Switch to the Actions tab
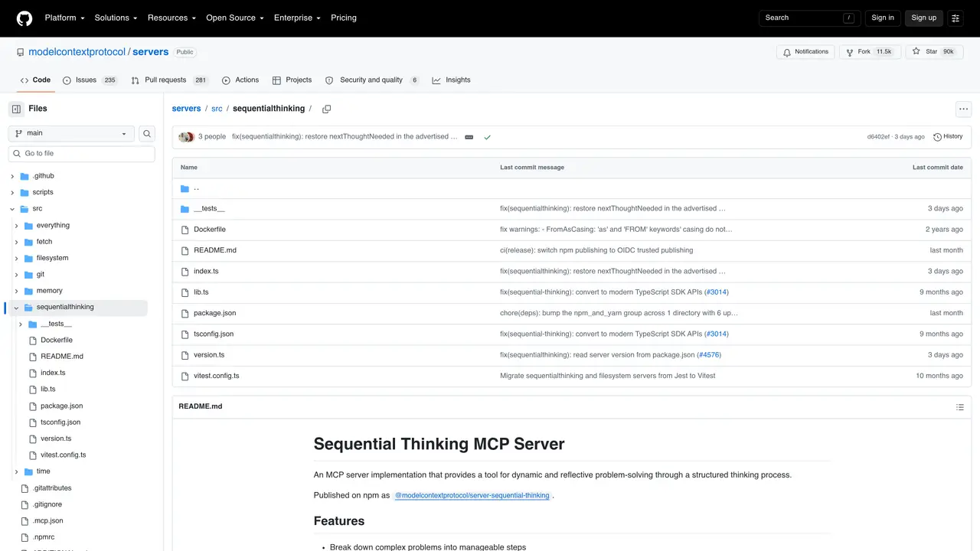Viewport: 980px width, 551px height. [240, 80]
